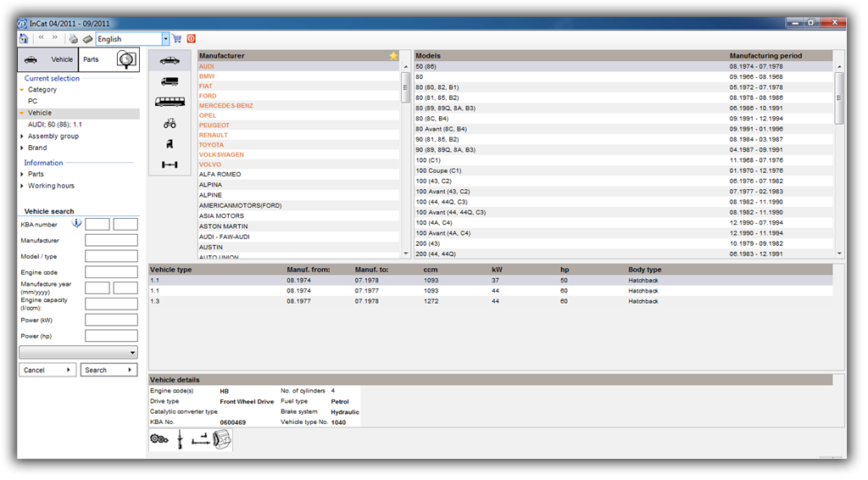The height and width of the screenshot is (480, 868).
Task: Expand the Brand node
Action: (x=21, y=148)
